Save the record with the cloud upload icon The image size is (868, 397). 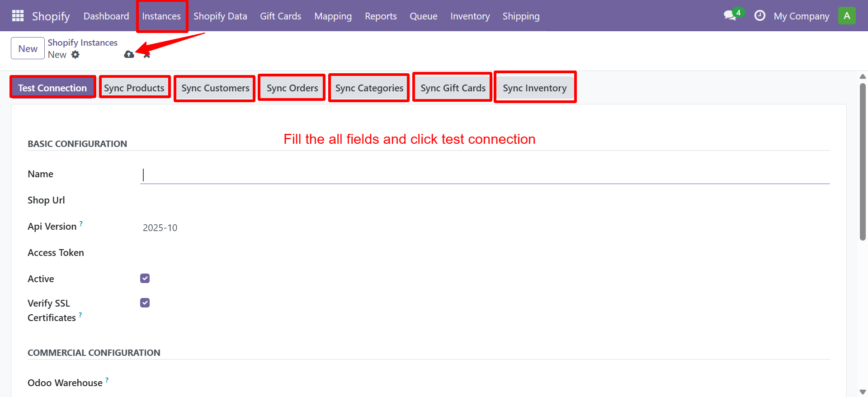129,55
